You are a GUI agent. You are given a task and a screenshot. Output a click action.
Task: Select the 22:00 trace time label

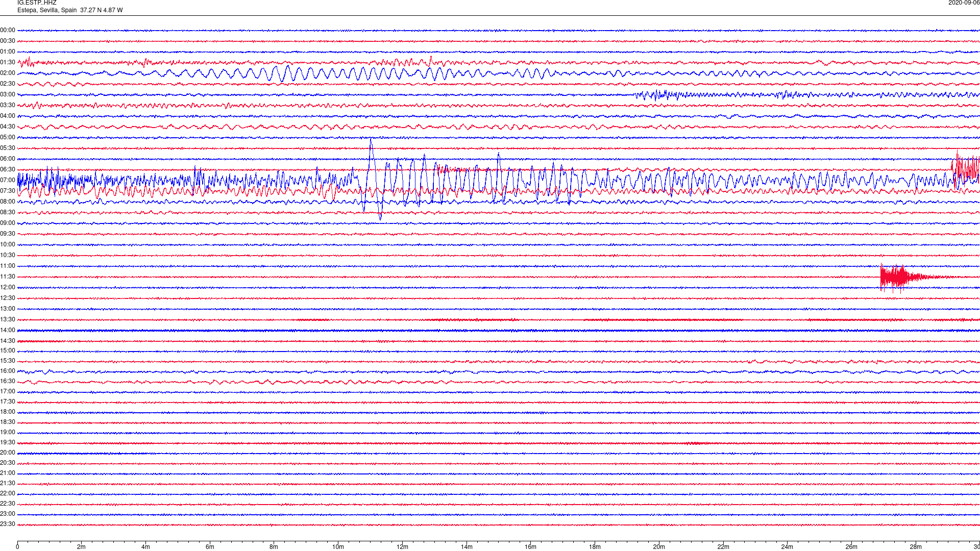tap(8, 494)
